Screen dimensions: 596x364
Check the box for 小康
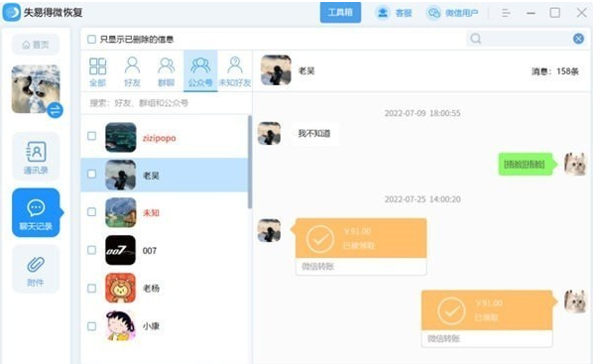[x=91, y=326]
